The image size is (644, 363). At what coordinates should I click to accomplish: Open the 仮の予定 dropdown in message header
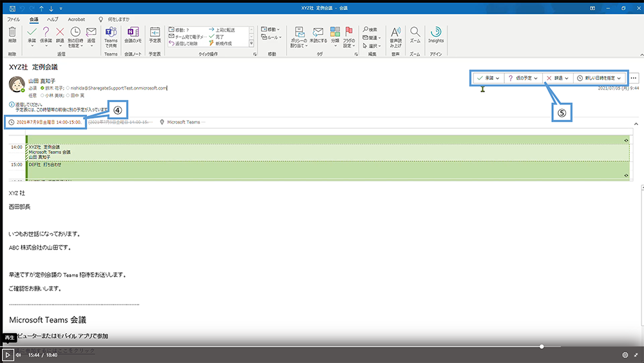click(523, 78)
